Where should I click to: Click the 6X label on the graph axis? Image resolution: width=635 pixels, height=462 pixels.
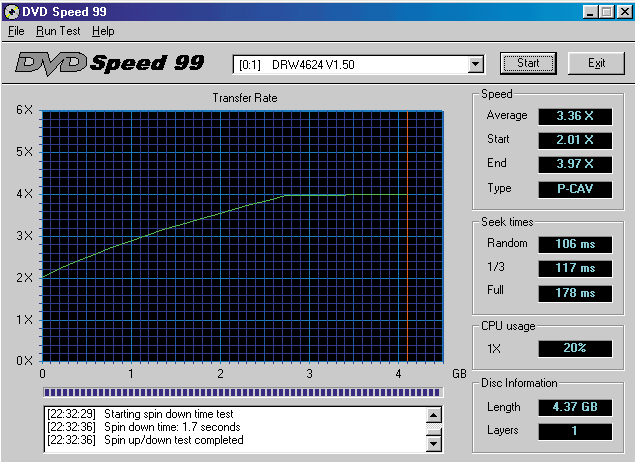tap(25, 110)
